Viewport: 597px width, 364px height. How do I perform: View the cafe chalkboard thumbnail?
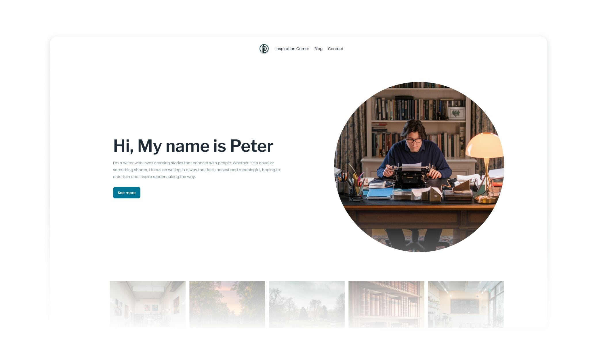point(466,304)
